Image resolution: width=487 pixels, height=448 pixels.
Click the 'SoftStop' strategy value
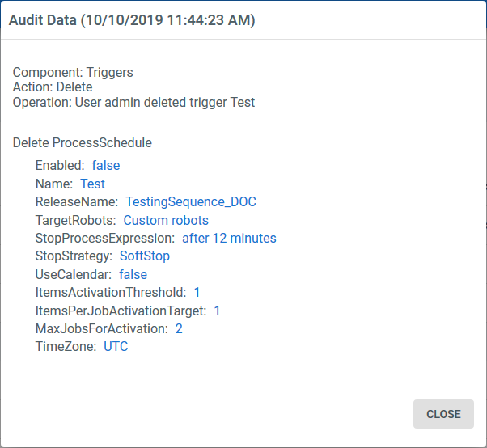click(145, 256)
